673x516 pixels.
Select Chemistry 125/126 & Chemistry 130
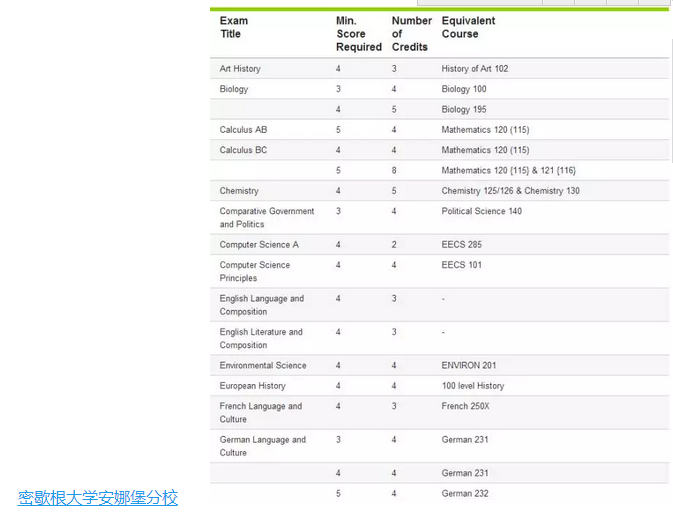[510, 191]
